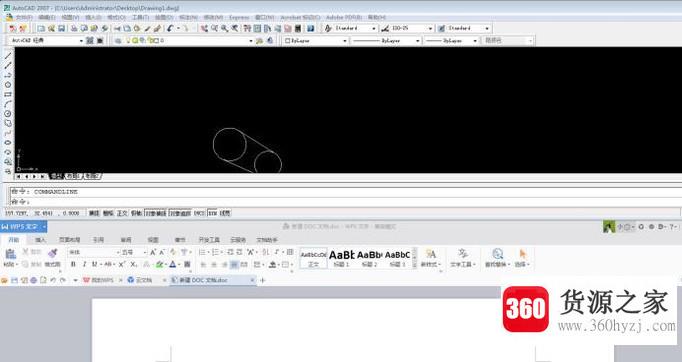This screenshot has height=362, width=682.
Task: Add a new WPS document tab with plus
Action: pos(262,281)
